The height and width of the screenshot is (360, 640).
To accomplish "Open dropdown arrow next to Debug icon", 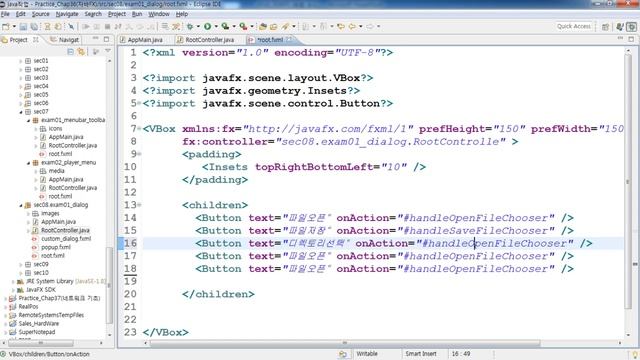I will click(198, 27).
